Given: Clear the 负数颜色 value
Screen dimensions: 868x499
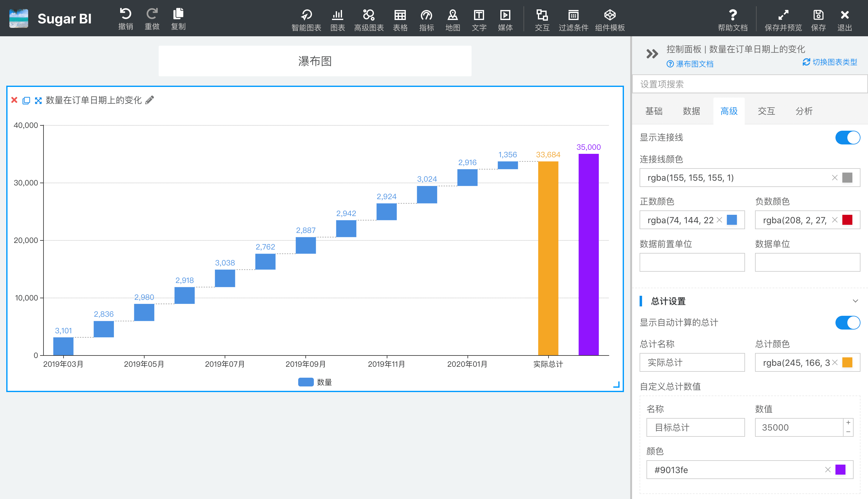Looking at the screenshot, I should 835,220.
